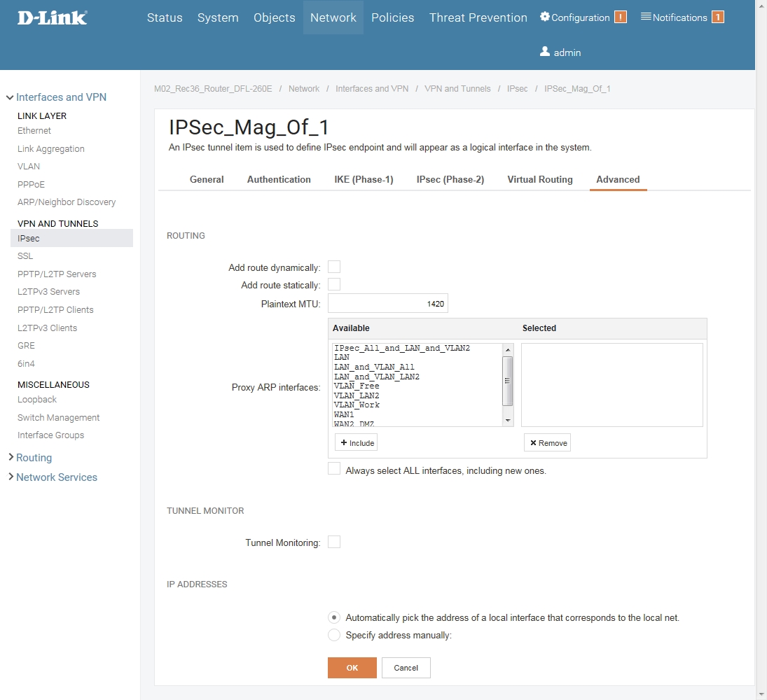This screenshot has height=700, width=767.
Task: Click the Cancel button
Action: [406, 668]
